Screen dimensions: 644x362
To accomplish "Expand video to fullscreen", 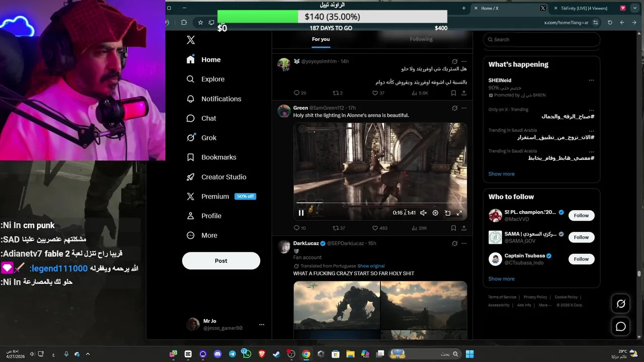I will (x=459, y=213).
